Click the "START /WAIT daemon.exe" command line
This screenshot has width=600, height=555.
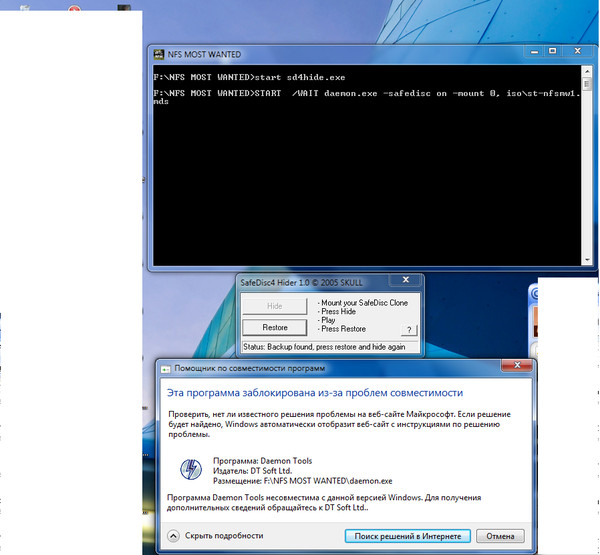[x=367, y=97]
